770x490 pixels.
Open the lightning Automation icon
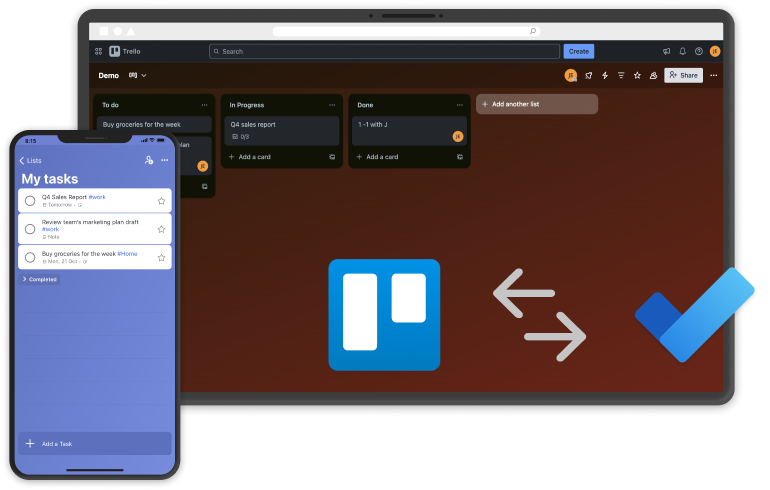605,76
